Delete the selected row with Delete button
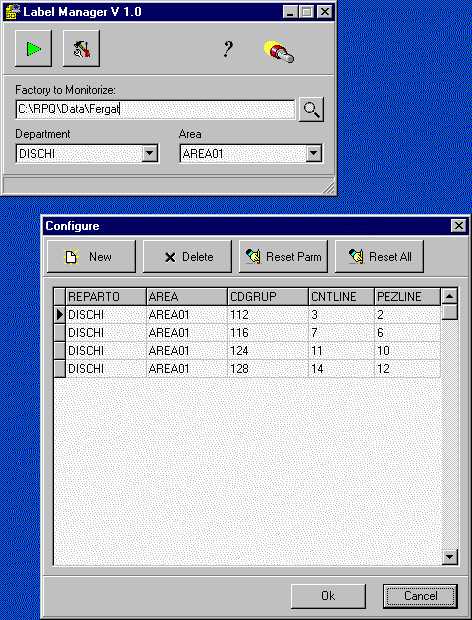The height and width of the screenshot is (620, 472). coord(187,257)
